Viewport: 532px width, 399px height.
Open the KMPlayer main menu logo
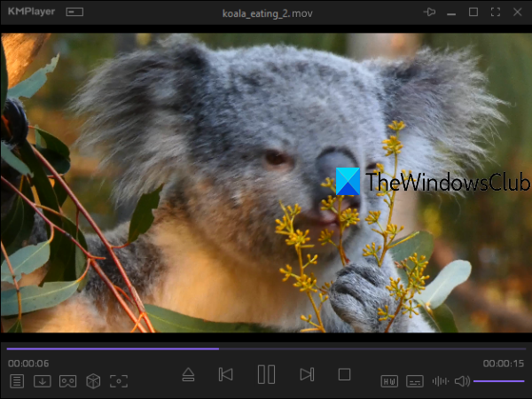click(31, 12)
